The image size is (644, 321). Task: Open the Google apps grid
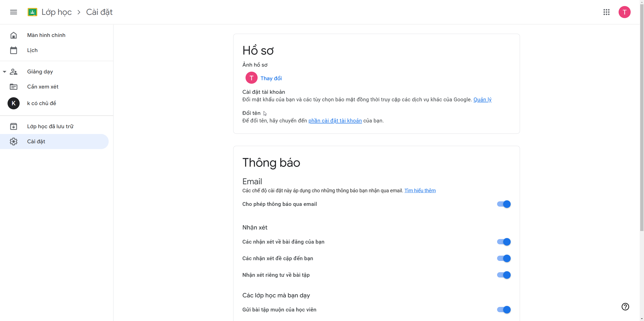606,12
